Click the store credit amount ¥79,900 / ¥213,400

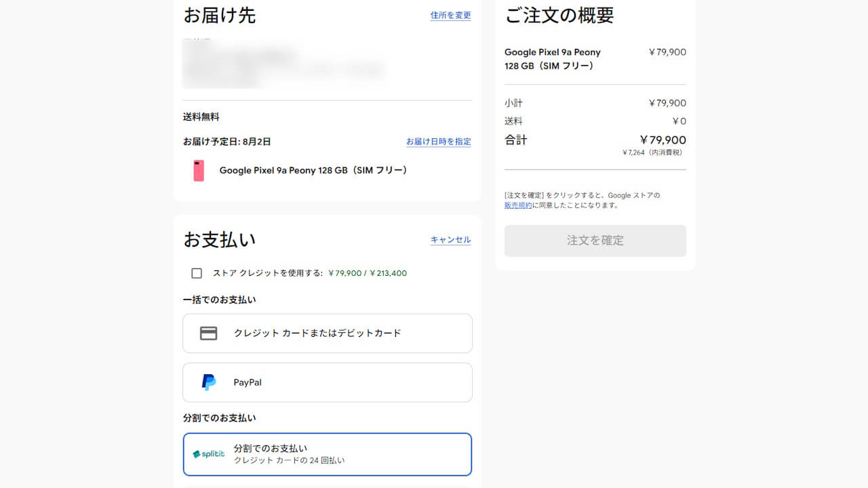pyautogui.click(x=368, y=273)
